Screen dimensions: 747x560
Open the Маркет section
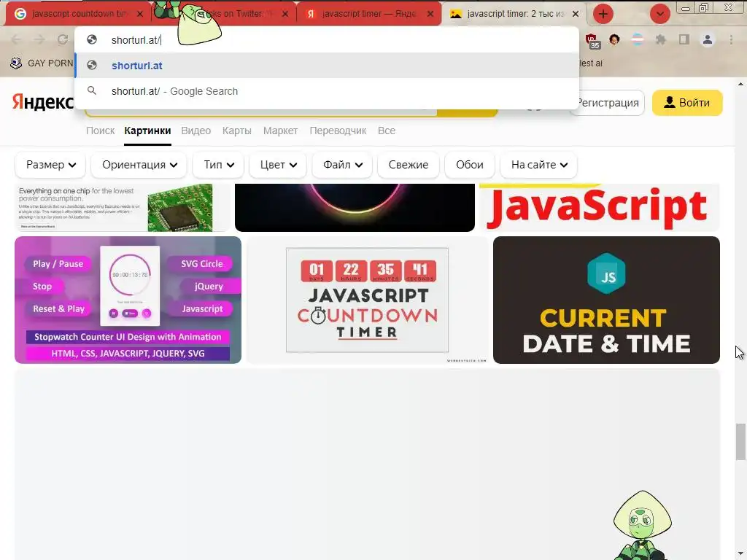pyautogui.click(x=280, y=131)
